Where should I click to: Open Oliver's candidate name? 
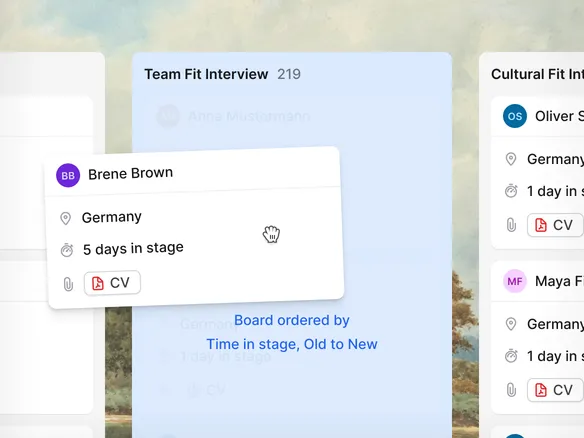click(559, 116)
